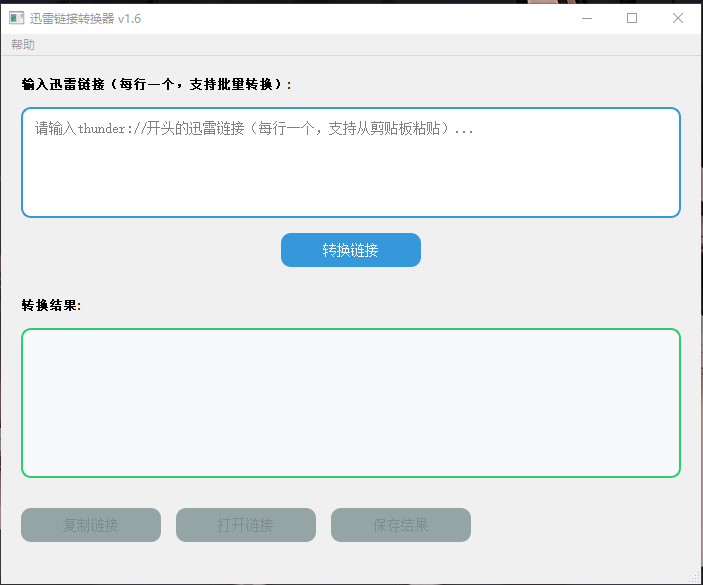Click the 复制链接 button
703x585 pixels.
pyautogui.click(x=91, y=524)
